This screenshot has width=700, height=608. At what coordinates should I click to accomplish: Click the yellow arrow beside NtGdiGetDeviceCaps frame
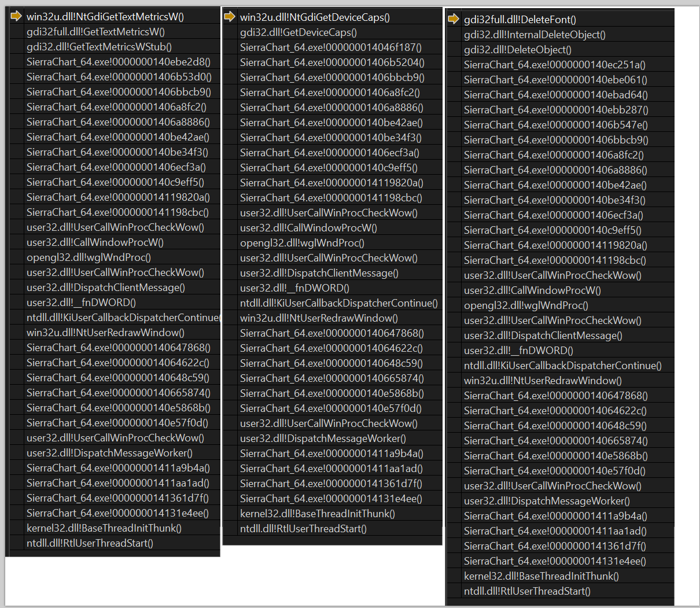tap(230, 17)
